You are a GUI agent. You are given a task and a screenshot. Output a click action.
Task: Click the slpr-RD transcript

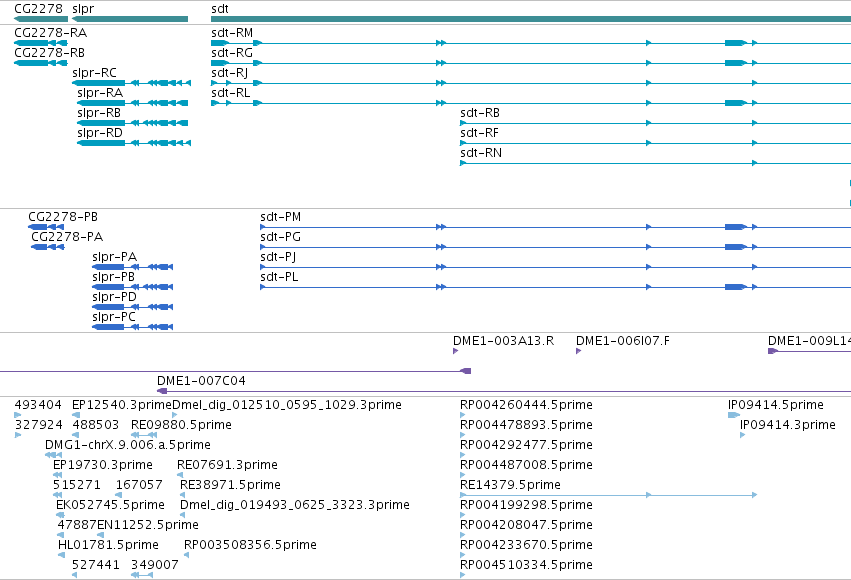click(x=134, y=143)
